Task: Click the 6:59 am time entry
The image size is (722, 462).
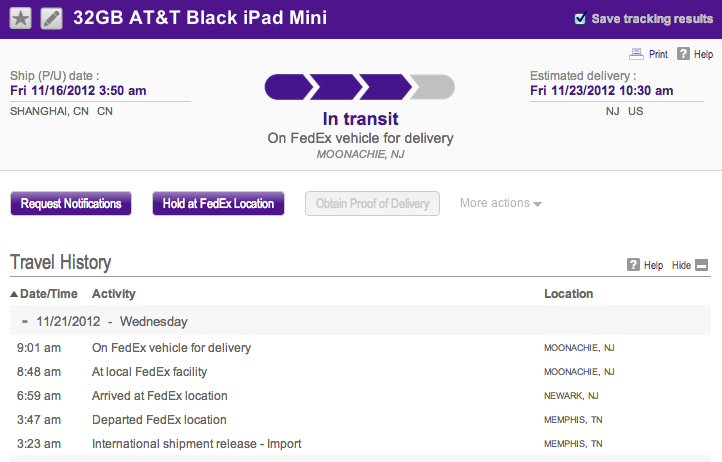Action: click(39, 396)
